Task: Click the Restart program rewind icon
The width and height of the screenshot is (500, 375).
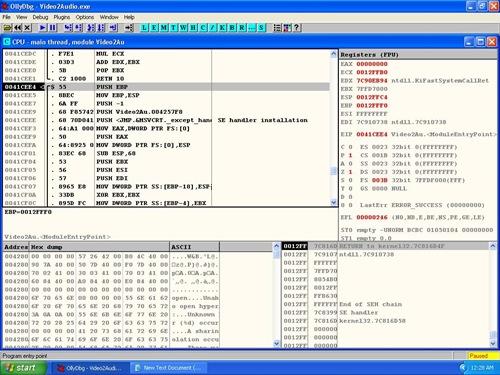Action: tap(17, 28)
